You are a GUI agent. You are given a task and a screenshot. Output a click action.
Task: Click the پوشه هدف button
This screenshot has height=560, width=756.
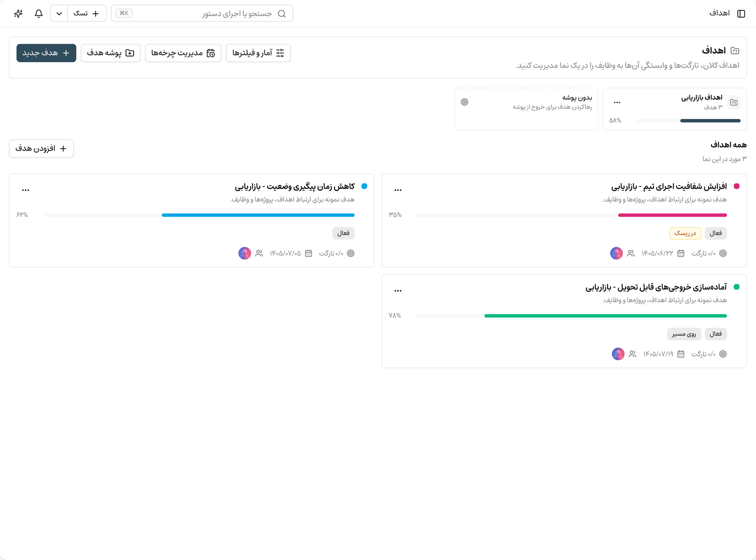pos(111,53)
